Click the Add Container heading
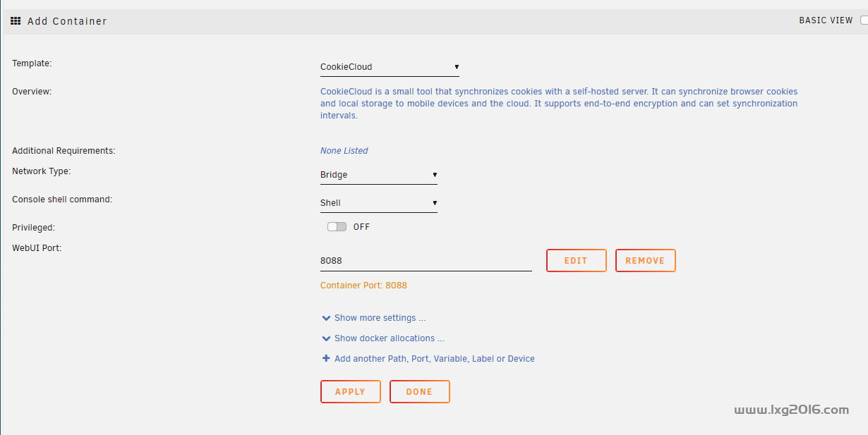Screen dimensions: 868x435 point(67,21)
